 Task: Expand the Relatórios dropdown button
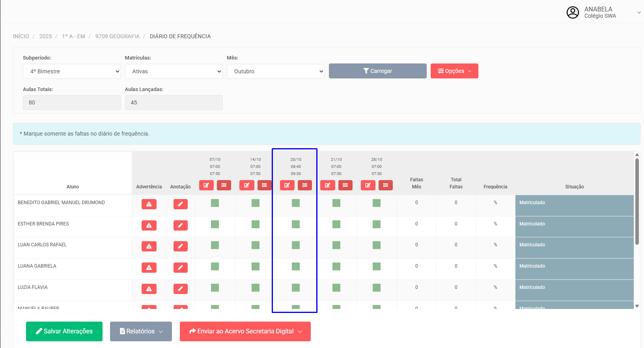point(141,331)
